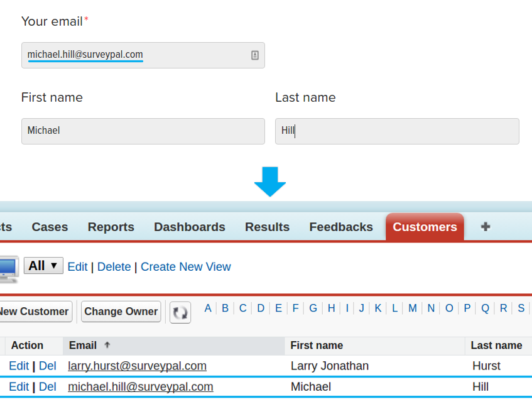Filter customers by letter M
Screen dimensions: 532x409
click(x=413, y=308)
